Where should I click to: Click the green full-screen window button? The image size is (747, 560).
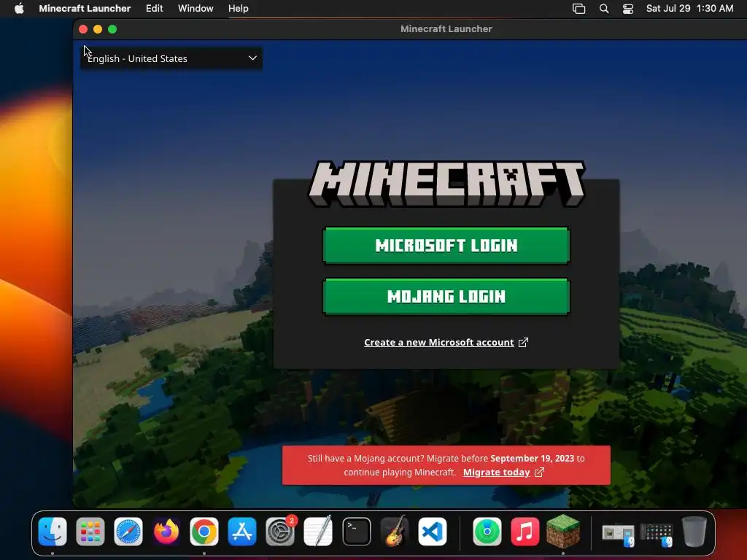pyautogui.click(x=112, y=29)
